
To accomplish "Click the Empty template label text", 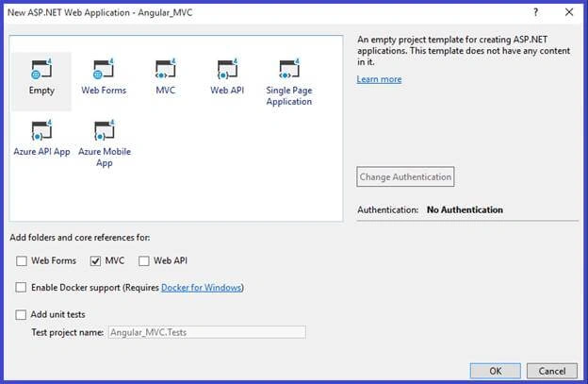I will coord(41,91).
